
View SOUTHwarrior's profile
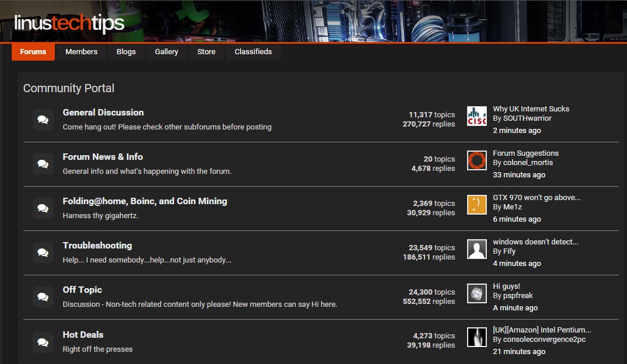click(x=527, y=118)
